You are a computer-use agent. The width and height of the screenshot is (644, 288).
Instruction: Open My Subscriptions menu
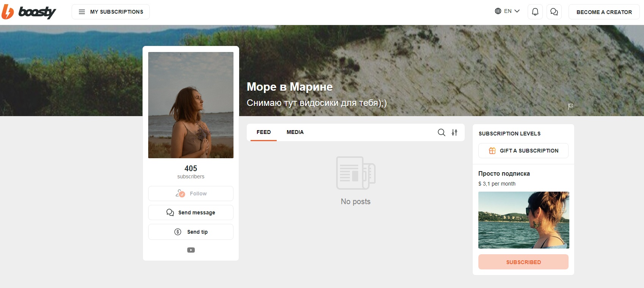point(111,12)
